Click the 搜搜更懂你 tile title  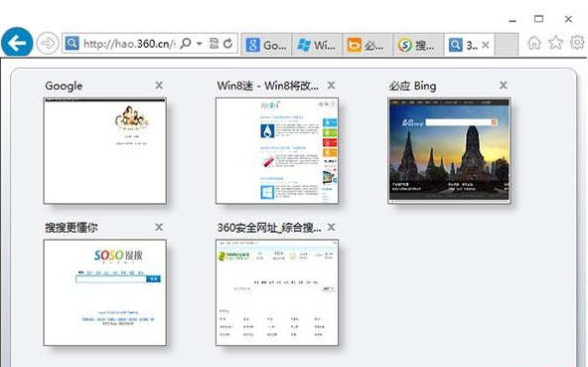[72, 228]
